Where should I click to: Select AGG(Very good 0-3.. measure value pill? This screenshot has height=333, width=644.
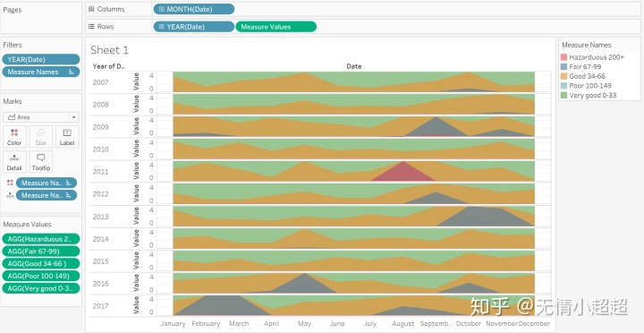[40, 288]
